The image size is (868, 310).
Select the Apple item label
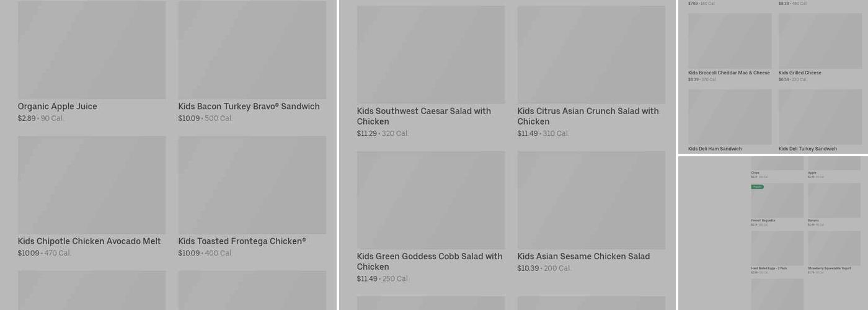(812, 173)
